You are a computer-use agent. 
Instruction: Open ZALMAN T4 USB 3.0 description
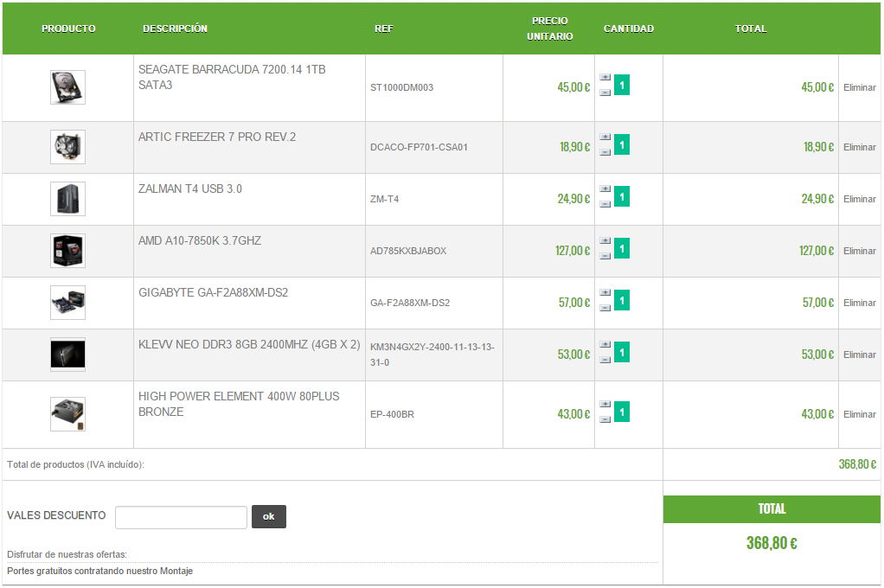tap(190, 189)
